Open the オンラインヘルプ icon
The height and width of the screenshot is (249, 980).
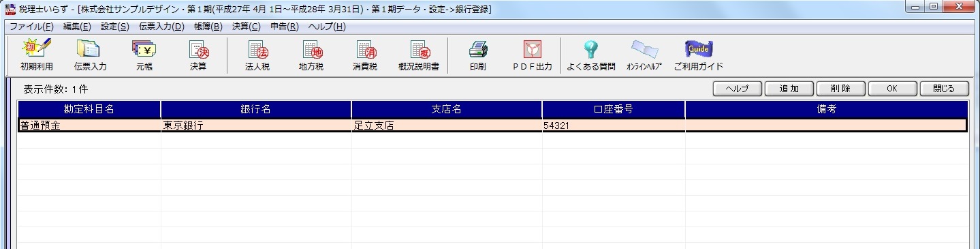[x=644, y=55]
